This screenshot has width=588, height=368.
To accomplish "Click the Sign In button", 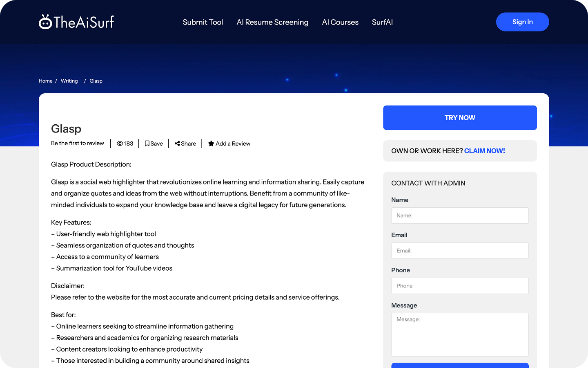I will click(x=523, y=22).
